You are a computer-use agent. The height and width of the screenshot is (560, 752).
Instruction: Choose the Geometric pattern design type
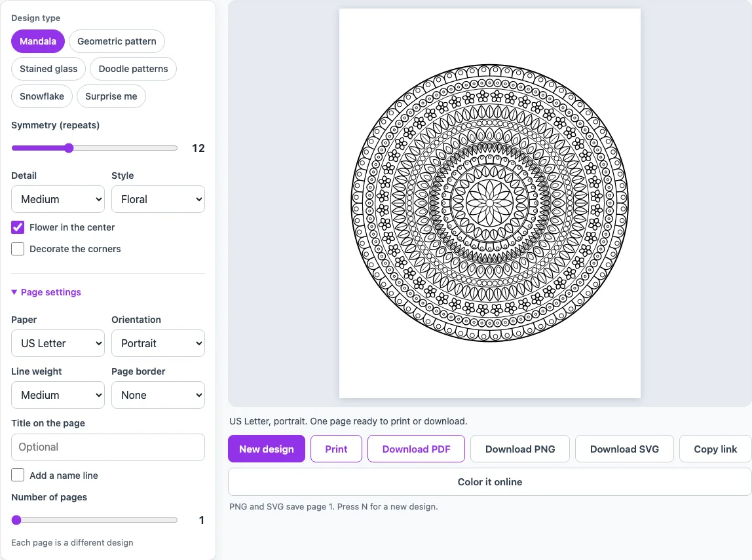coord(117,41)
